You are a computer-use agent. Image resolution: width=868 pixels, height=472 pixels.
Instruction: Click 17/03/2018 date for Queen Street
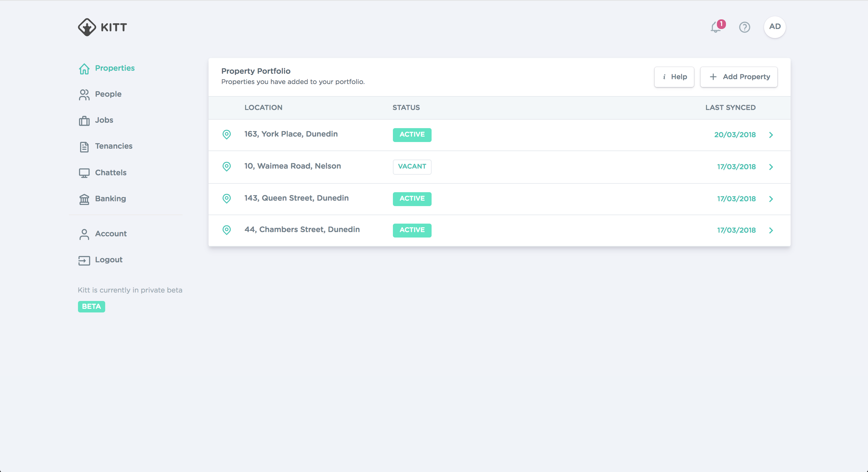736,199
